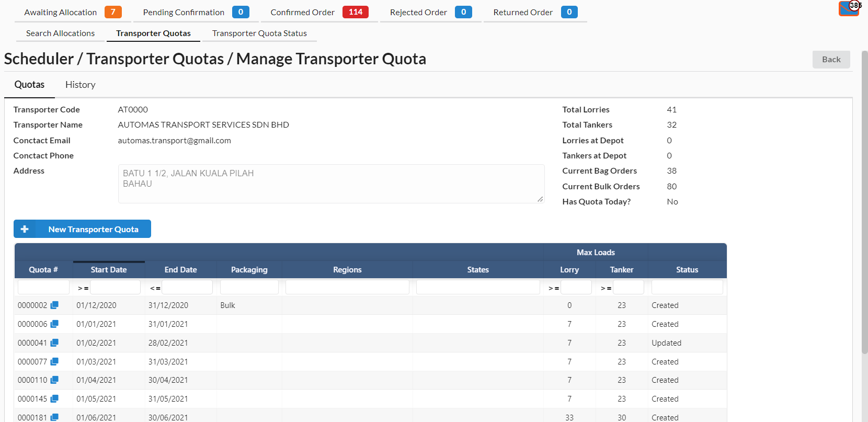Viewport: 868px width, 422px height.
Task: Switch to the History sub-tab
Action: tap(81, 85)
